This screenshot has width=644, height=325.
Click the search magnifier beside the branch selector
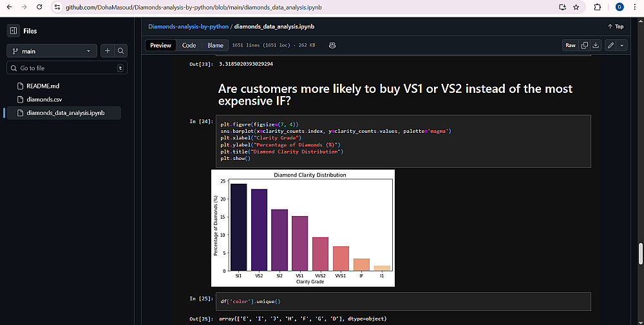click(121, 51)
